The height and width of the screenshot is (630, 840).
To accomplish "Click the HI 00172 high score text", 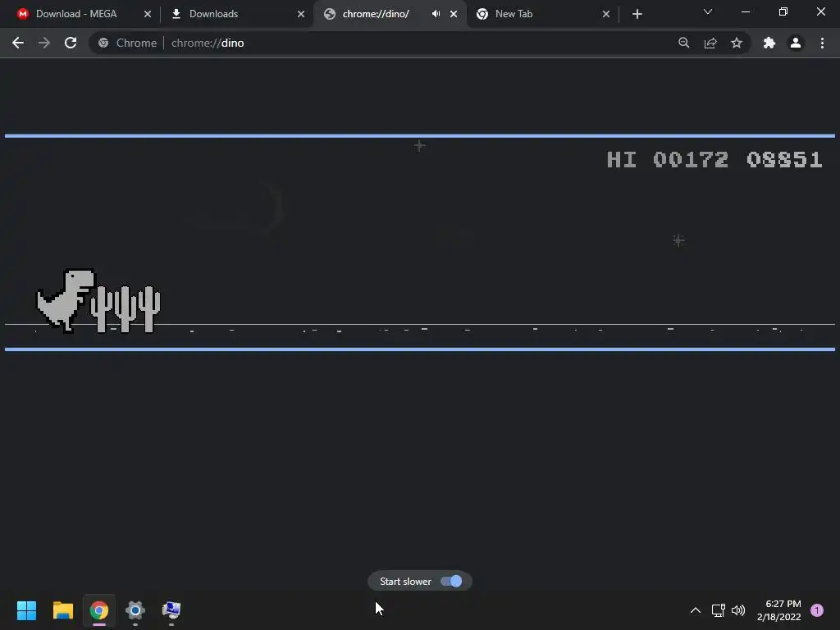I will tap(667, 160).
